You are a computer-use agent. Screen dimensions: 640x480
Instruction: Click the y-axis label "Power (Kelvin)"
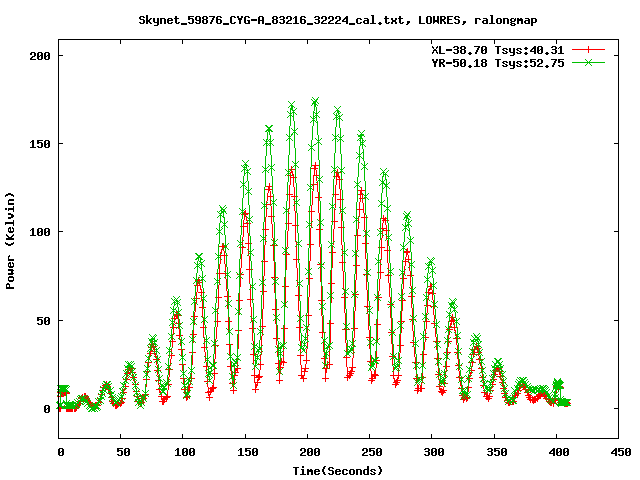tap(10, 241)
